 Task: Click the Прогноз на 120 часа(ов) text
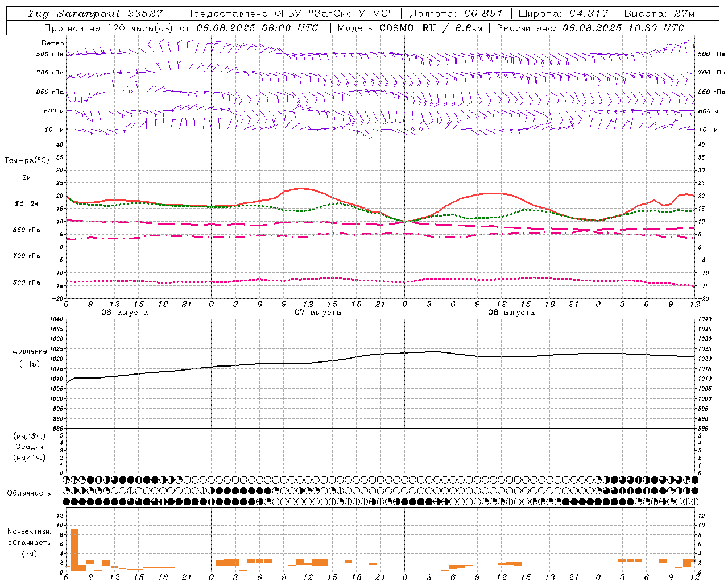coord(109,28)
